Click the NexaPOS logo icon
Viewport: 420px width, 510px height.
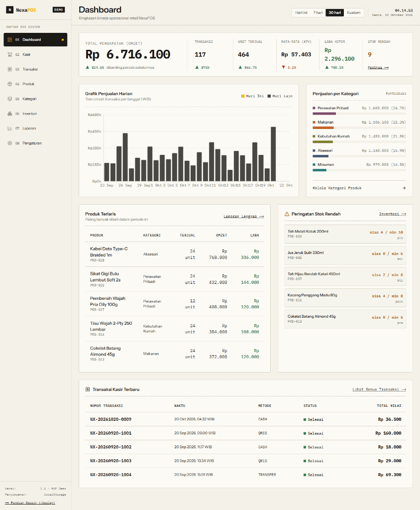coord(10,10)
